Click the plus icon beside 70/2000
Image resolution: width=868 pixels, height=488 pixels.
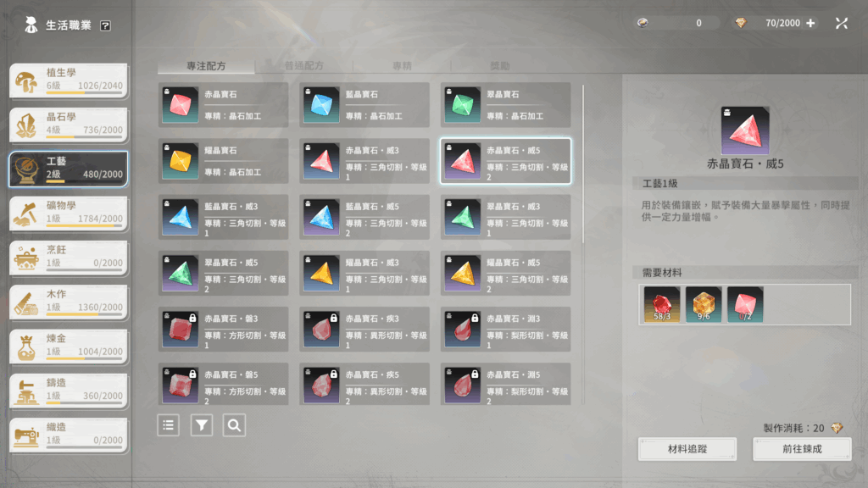coord(810,23)
